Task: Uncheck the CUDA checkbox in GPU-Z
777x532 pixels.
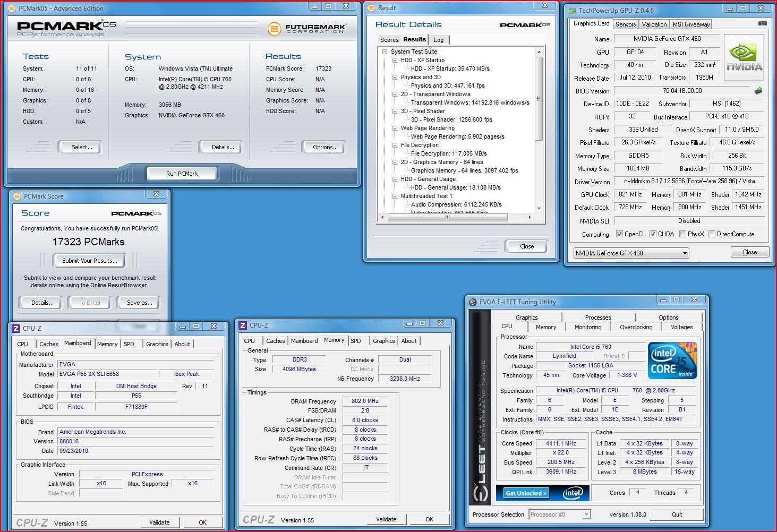Action: (x=653, y=234)
